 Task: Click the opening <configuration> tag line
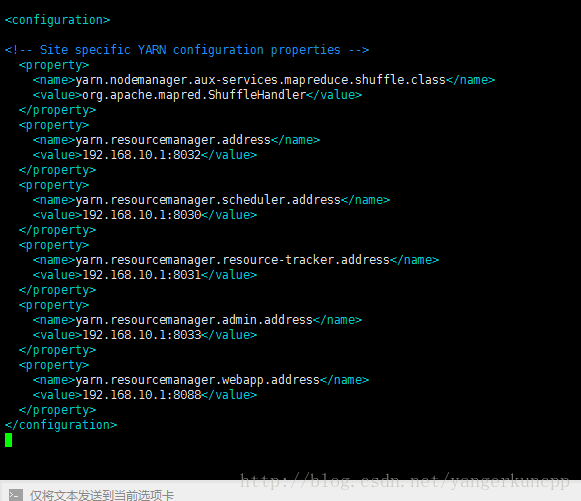(57, 20)
